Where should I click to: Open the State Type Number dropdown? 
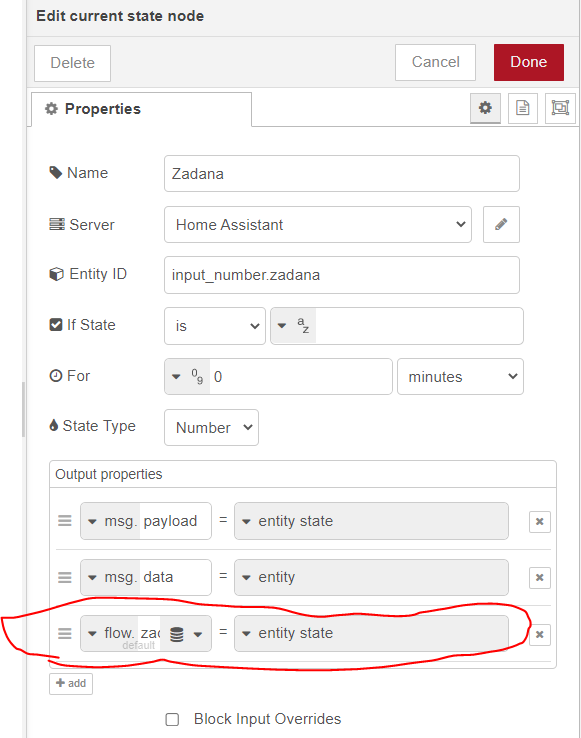(x=211, y=427)
